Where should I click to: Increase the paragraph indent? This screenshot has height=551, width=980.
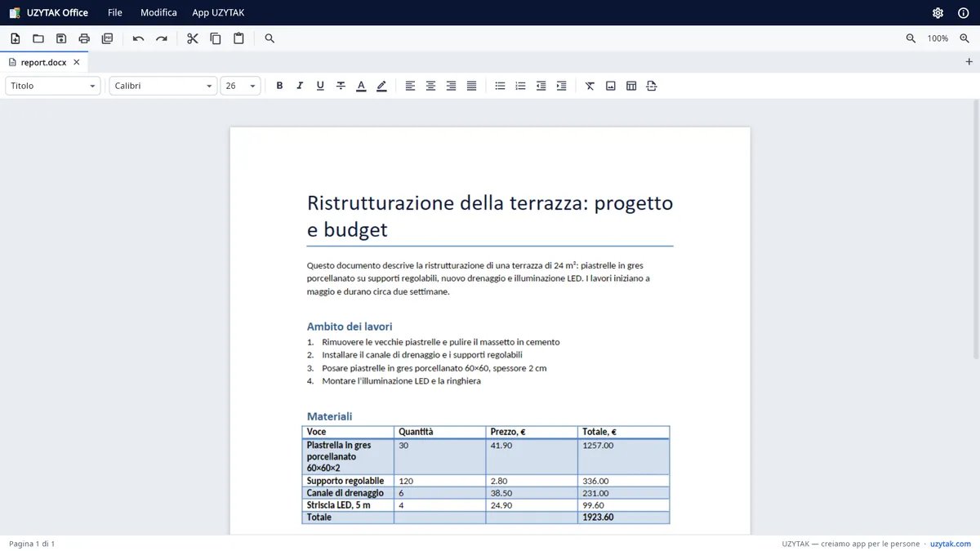click(x=561, y=86)
